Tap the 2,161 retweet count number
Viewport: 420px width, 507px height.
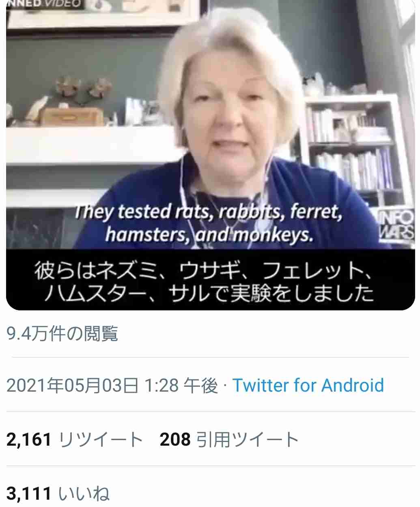point(29,440)
